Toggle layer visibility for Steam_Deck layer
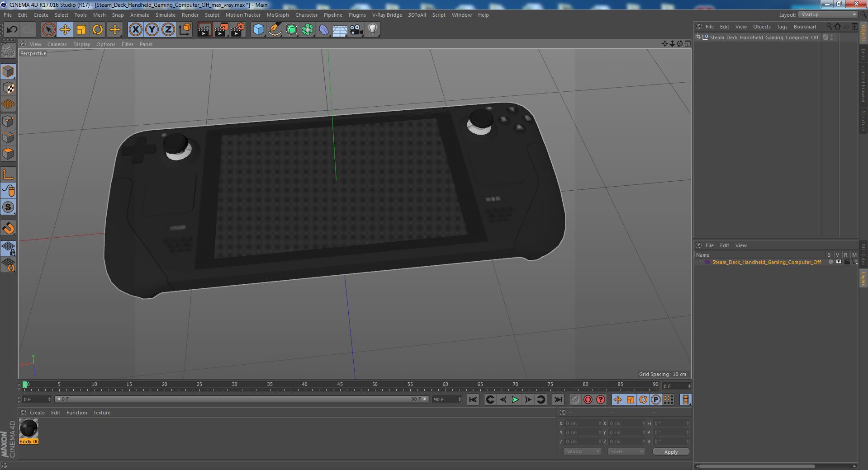The height and width of the screenshot is (470, 868). click(838, 262)
